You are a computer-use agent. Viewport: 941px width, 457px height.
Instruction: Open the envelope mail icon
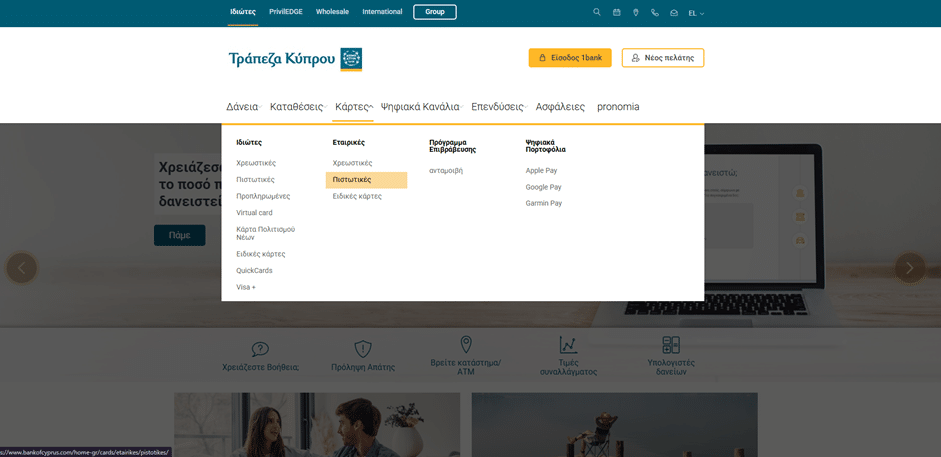[674, 13]
